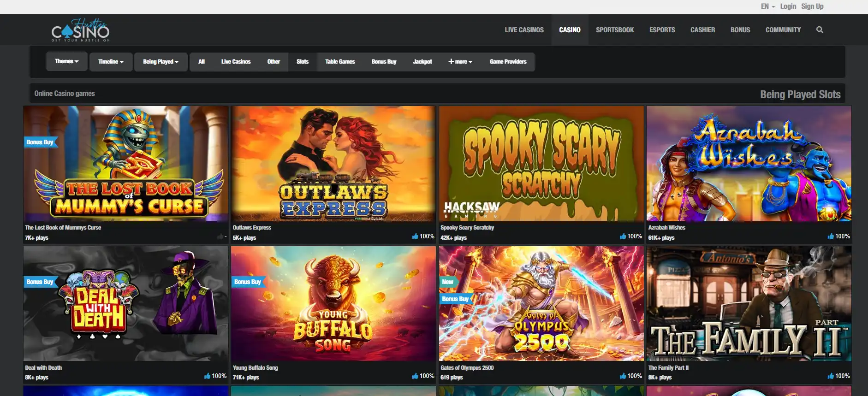Expand the Themes dropdown
The image size is (868, 396).
[67, 61]
